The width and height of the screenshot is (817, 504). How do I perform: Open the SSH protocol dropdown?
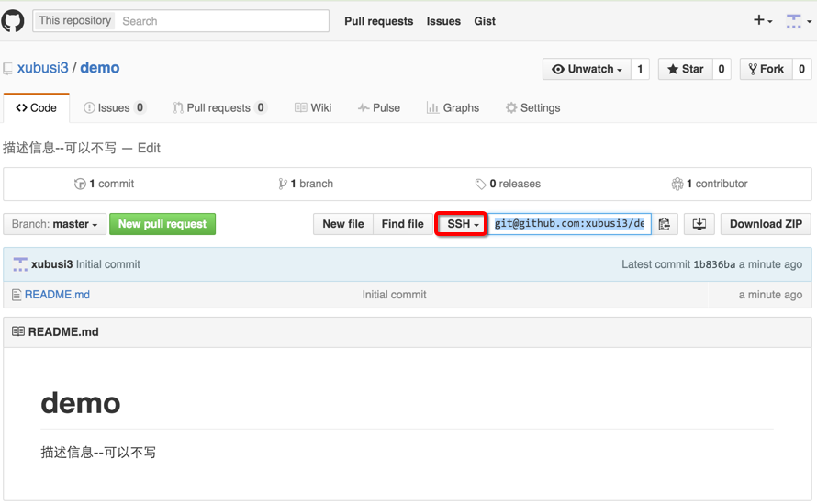461,224
